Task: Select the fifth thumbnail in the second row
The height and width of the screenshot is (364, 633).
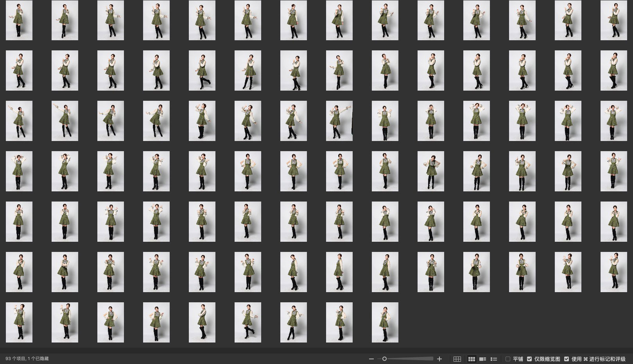Action: pos(202,71)
